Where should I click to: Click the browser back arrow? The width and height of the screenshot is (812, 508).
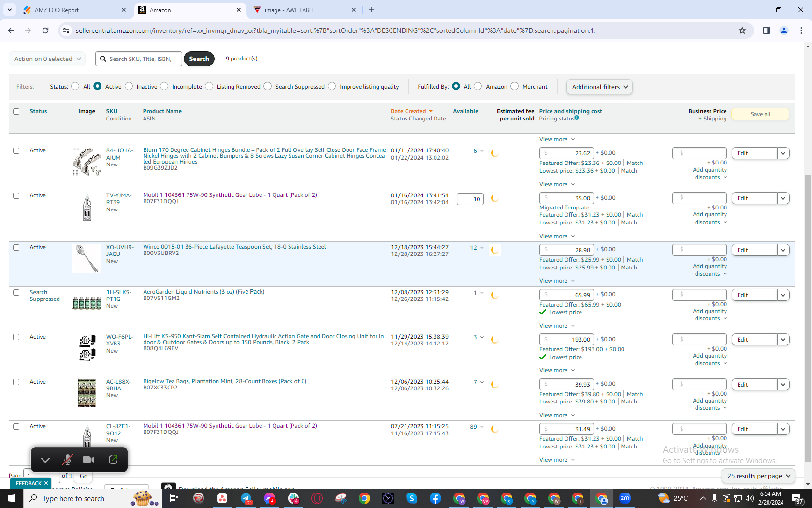click(11, 30)
